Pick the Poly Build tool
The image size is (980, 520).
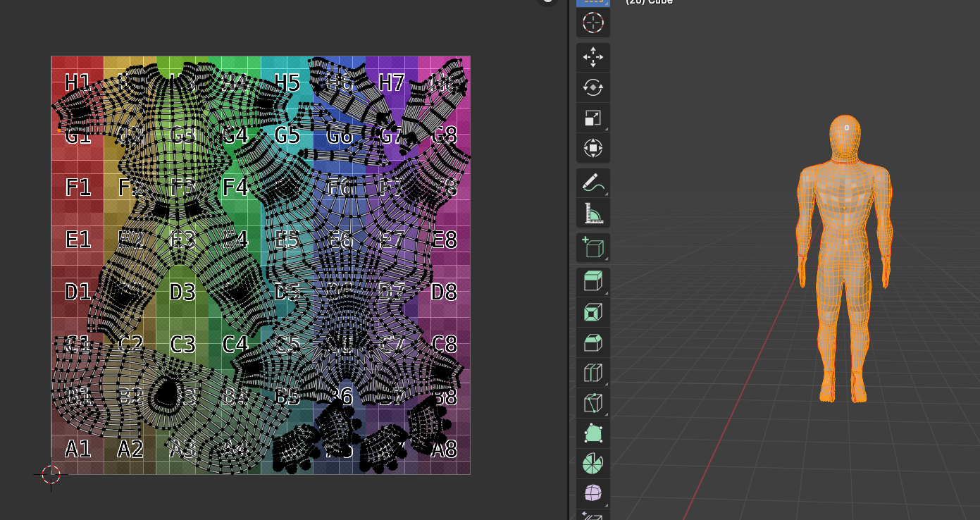coord(593,433)
